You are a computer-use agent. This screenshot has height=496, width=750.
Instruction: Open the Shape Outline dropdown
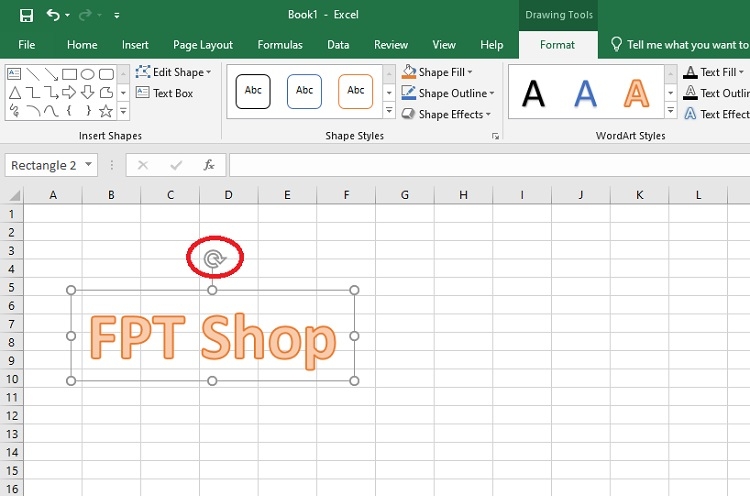(x=448, y=93)
